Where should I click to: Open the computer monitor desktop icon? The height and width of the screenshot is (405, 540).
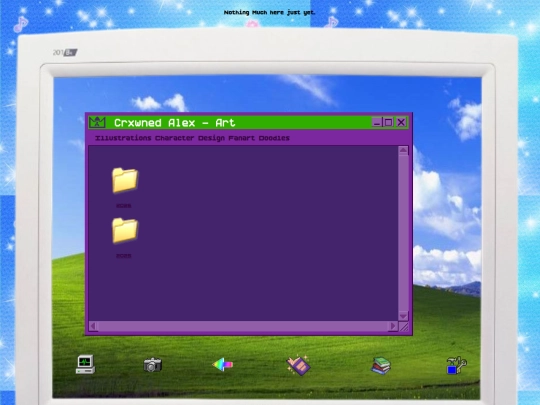(x=85, y=364)
